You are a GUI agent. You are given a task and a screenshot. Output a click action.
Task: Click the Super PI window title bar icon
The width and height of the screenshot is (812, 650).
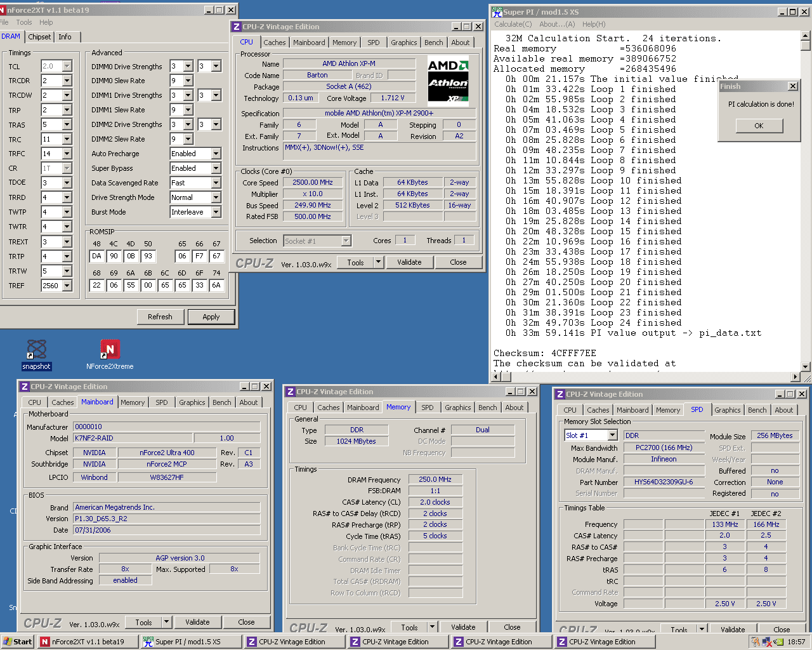click(497, 11)
